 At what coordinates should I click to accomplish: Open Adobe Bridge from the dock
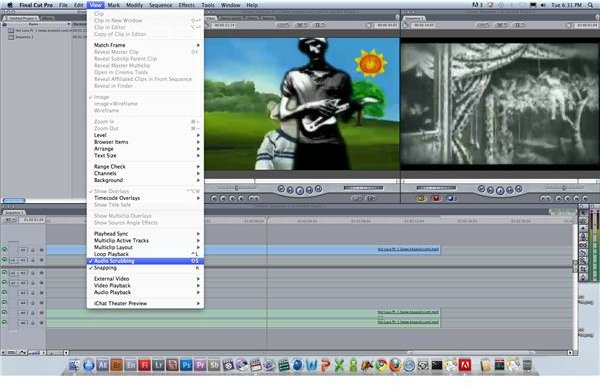pyautogui.click(x=117, y=365)
